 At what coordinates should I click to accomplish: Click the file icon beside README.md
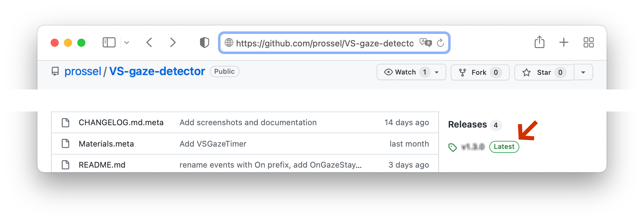(65, 165)
